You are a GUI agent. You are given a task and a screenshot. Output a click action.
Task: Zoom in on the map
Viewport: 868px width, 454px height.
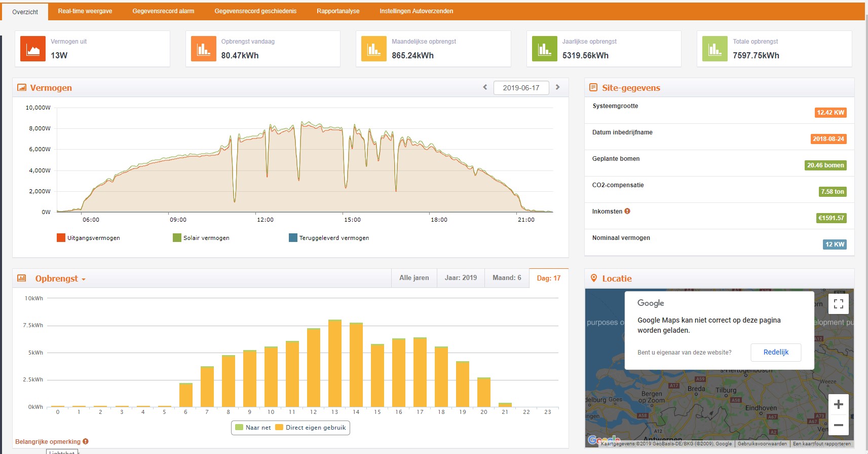point(839,404)
